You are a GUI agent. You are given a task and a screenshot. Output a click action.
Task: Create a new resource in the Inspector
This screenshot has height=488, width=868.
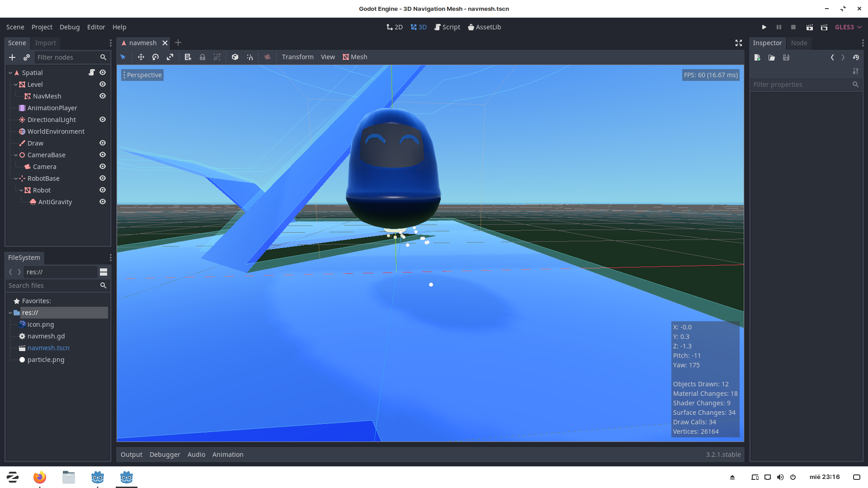757,57
